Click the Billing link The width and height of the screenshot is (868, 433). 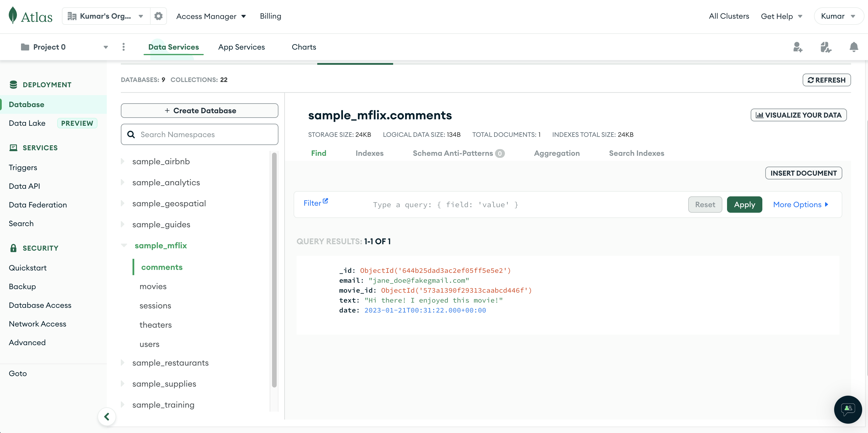point(270,16)
